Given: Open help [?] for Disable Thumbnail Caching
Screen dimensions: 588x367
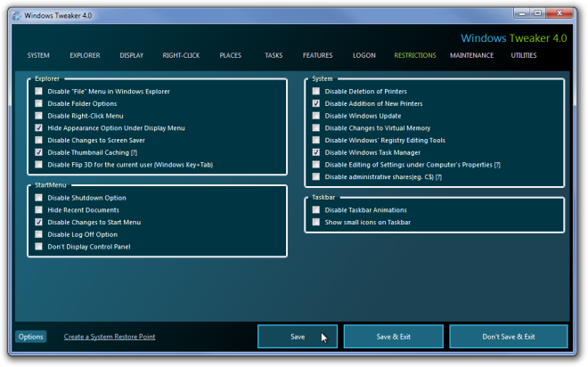Looking at the screenshot, I should [134, 152].
